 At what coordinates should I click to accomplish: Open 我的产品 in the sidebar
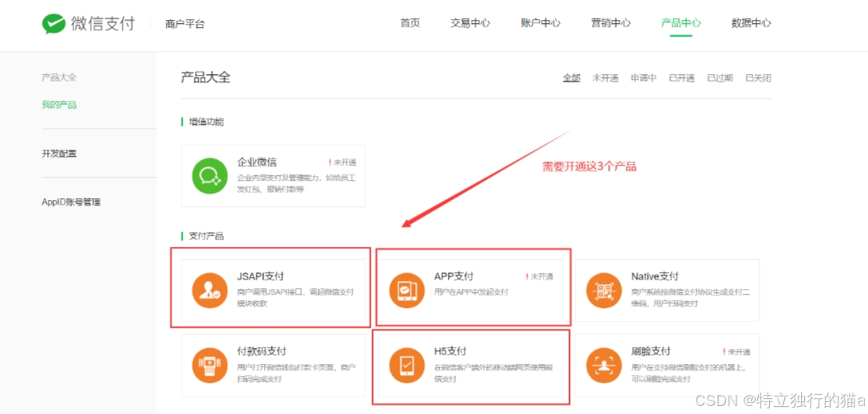59,104
